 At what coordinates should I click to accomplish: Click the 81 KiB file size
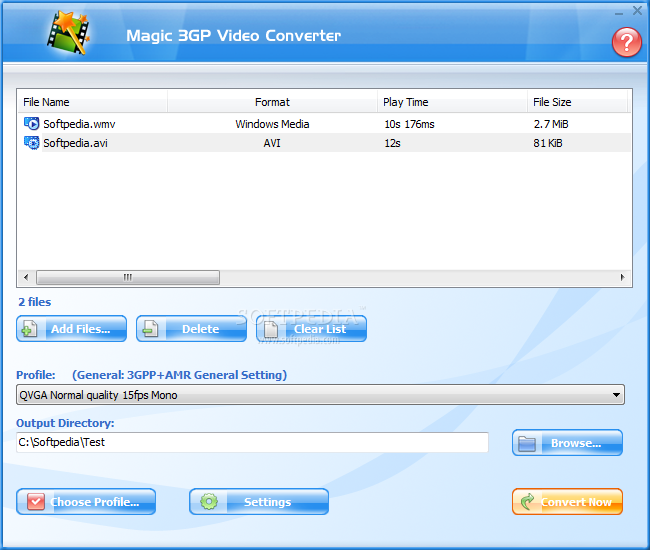[x=548, y=143]
